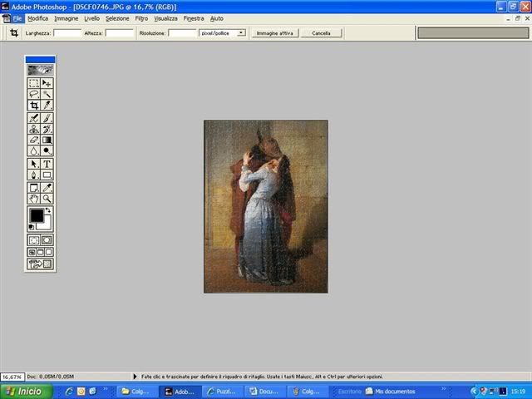532x399 pixels.
Task: Select the Path Component Selection tool
Action: pyautogui.click(x=33, y=164)
